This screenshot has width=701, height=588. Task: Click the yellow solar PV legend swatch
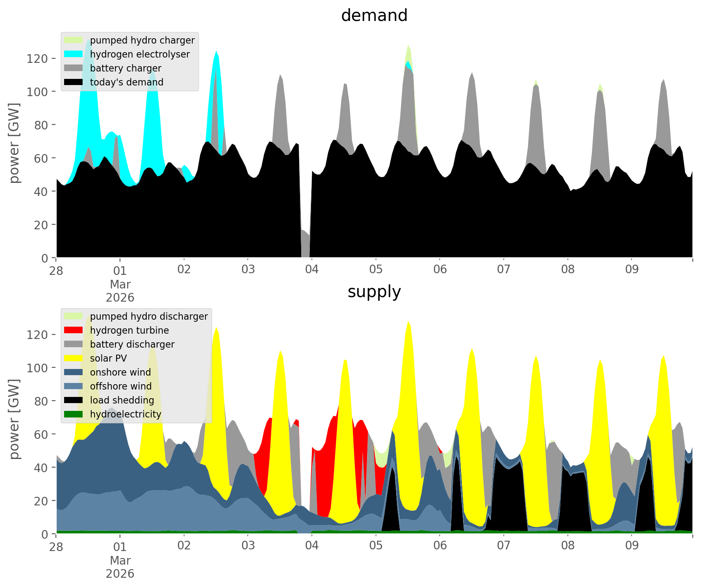(x=74, y=358)
